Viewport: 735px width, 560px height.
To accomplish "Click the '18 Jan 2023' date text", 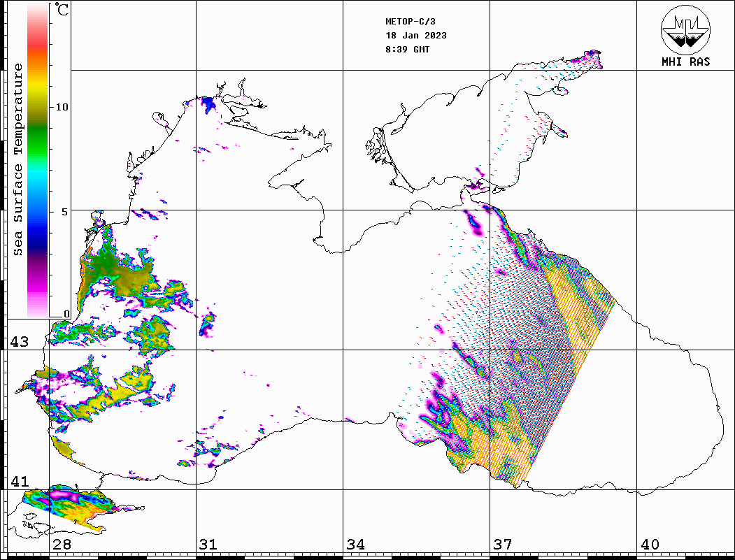I will 416,36.
